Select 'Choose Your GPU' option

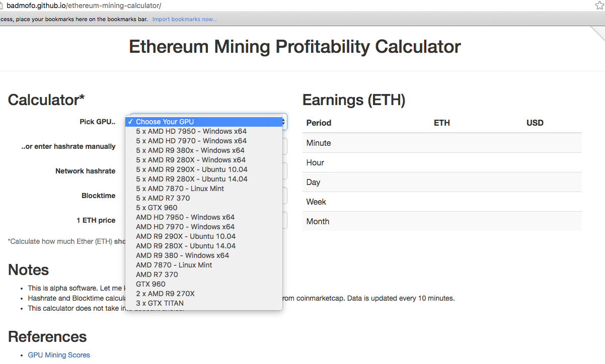point(204,122)
